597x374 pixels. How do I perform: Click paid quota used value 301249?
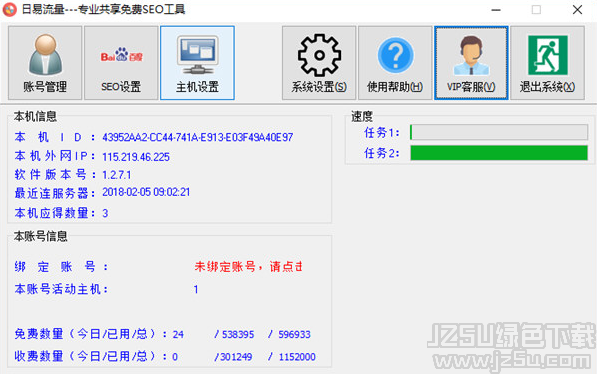tap(236, 357)
